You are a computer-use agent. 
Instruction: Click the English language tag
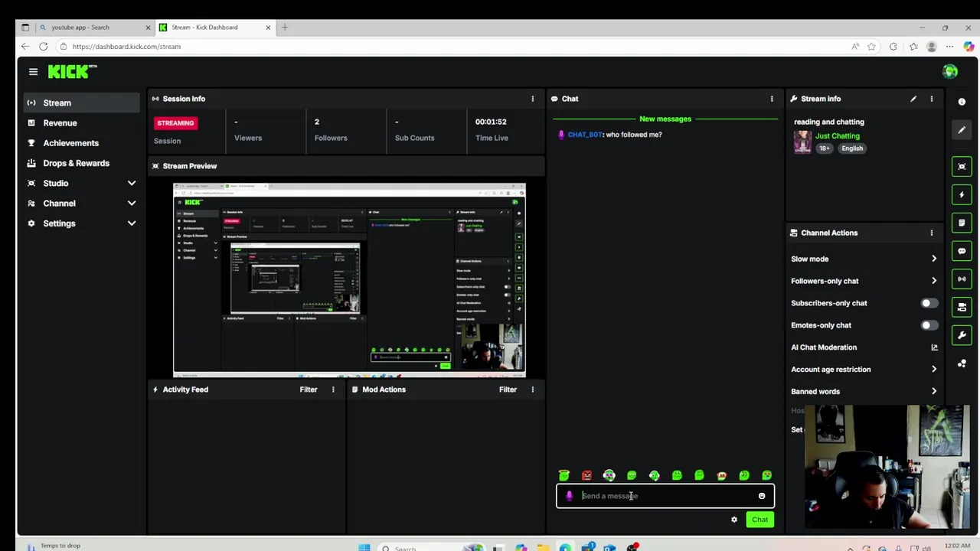click(852, 148)
